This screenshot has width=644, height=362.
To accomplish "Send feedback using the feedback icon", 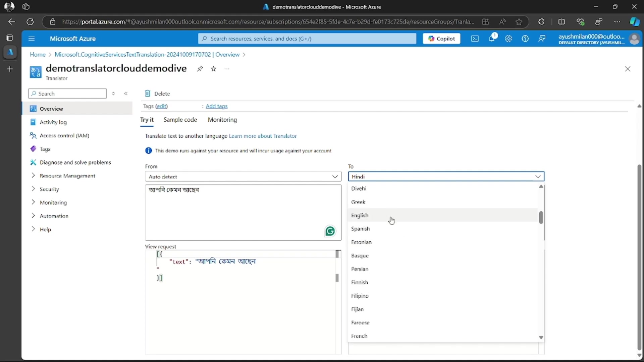I will 542,39.
